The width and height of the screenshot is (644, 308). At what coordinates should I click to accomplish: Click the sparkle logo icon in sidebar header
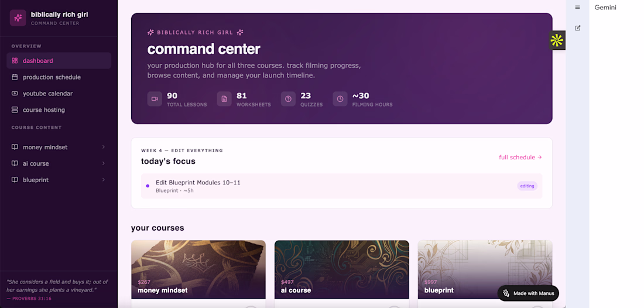pyautogui.click(x=18, y=18)
